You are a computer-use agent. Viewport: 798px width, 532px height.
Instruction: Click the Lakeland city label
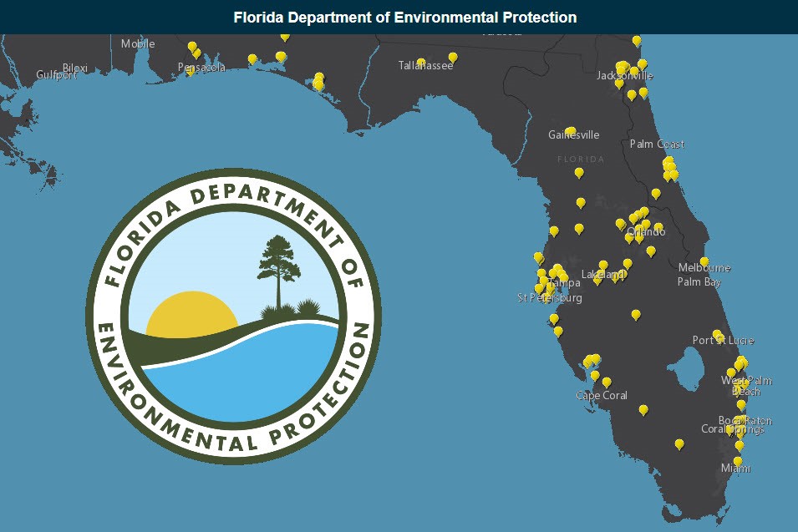click(x=603, y=274)
